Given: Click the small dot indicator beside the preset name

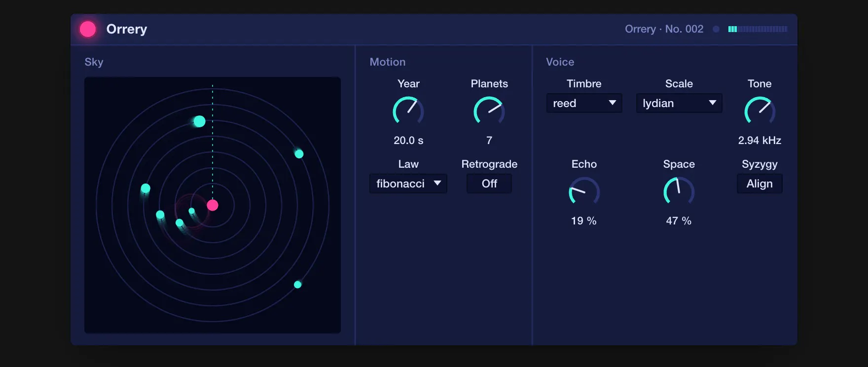Looking at the screenshot, I should [716, 29].
